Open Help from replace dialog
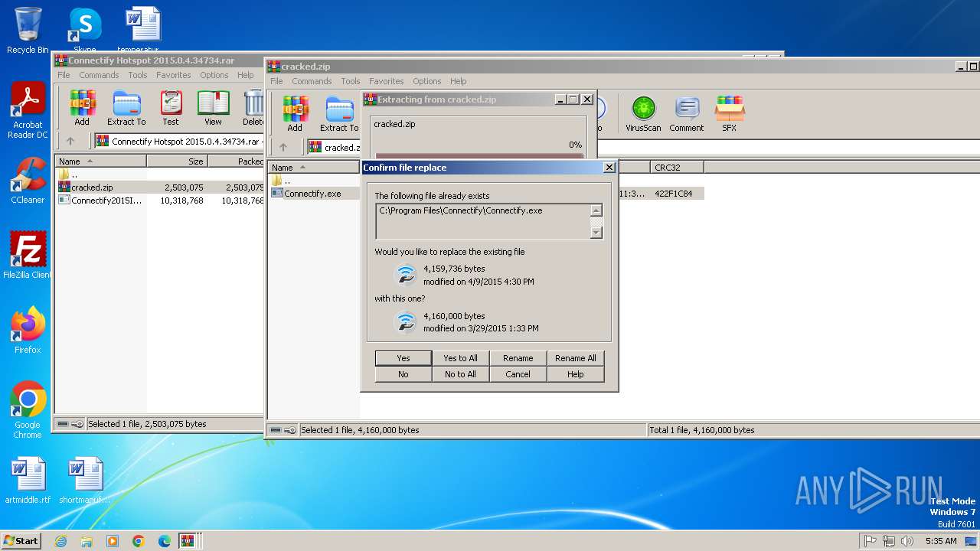Image resolution: width=980 pixels, height=551 pixels. pos(575,374)
